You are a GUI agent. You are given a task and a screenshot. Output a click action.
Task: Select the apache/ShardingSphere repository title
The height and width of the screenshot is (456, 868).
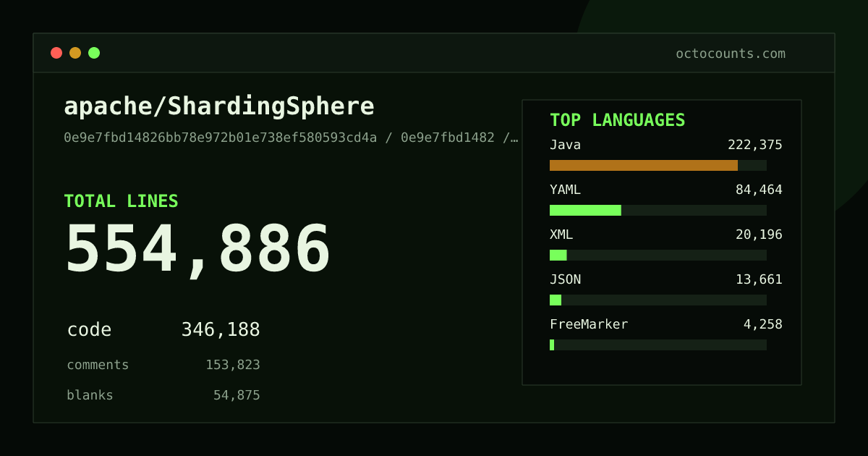(219, 107)
